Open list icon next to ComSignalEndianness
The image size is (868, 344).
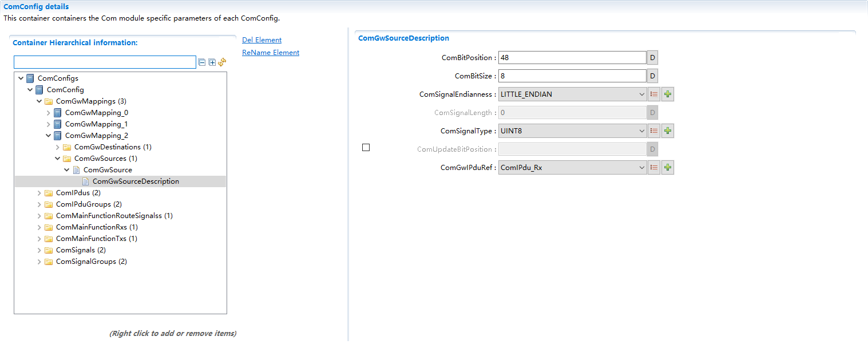tap(654, 94)
